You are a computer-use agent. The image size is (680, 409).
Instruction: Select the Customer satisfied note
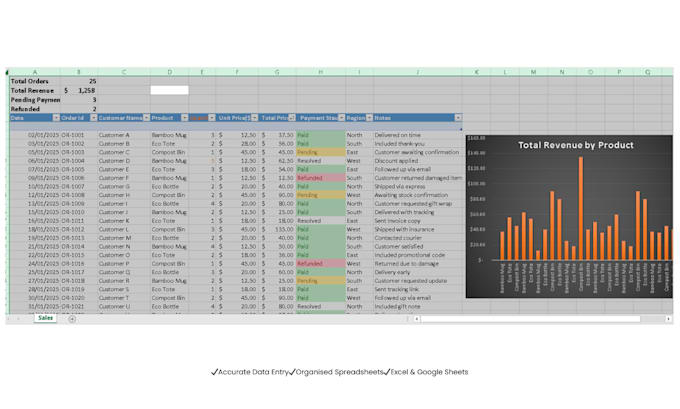click(x=418, y=246)
